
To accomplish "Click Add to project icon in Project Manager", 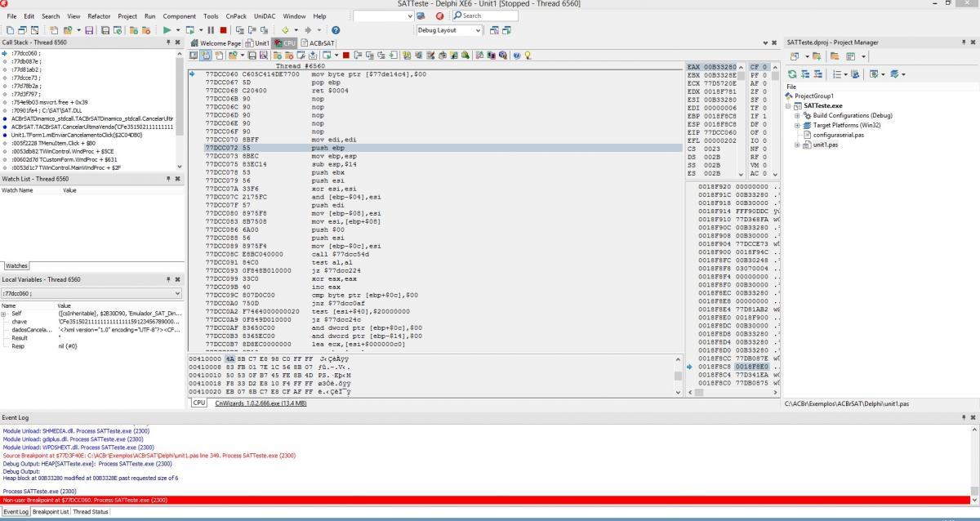I will pos(817,56).
